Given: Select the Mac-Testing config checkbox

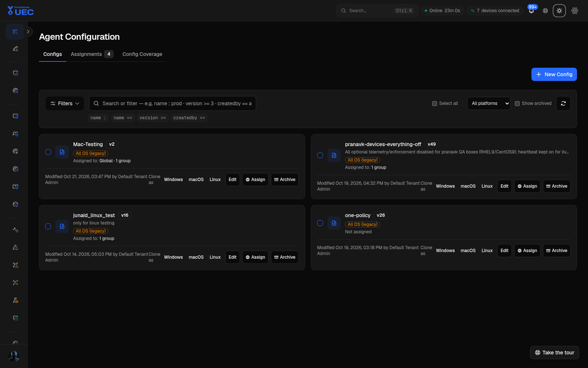Looking at the screenshot, I should coord(48,152).
